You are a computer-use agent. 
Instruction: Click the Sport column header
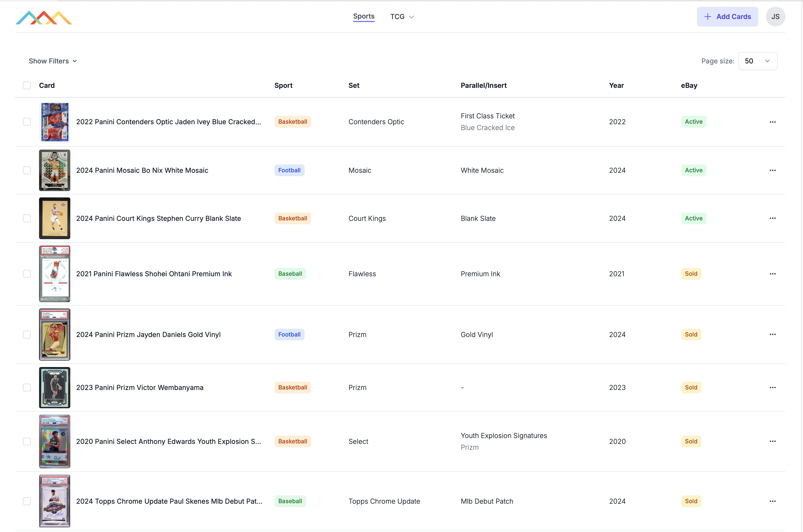point(283,85)
